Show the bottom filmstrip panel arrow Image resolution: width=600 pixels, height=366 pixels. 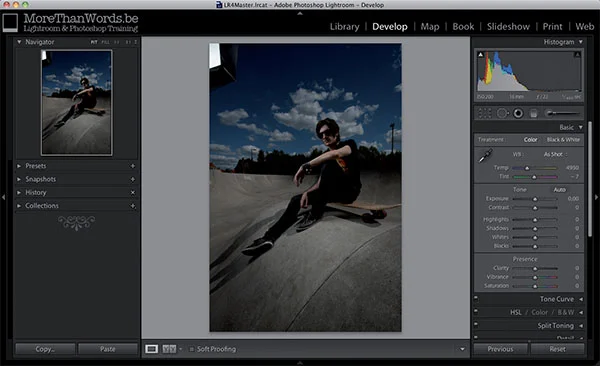(300, 362)
